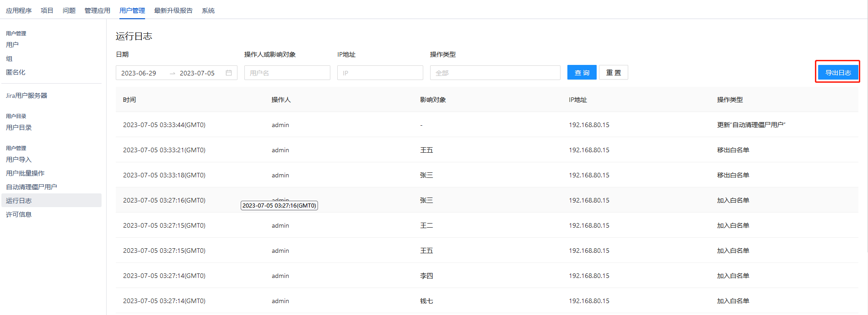
Task: Open 匿名化 sidebar link
Action: click(16, 72)
